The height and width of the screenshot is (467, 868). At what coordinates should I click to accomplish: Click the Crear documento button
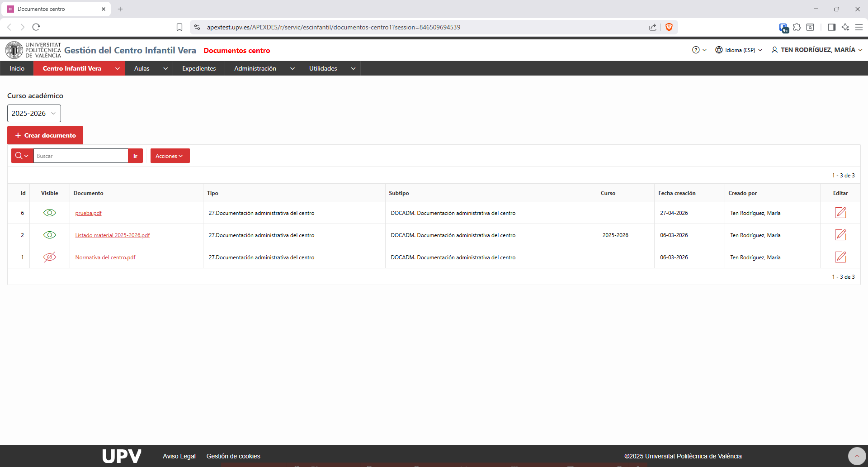point(45,135)
